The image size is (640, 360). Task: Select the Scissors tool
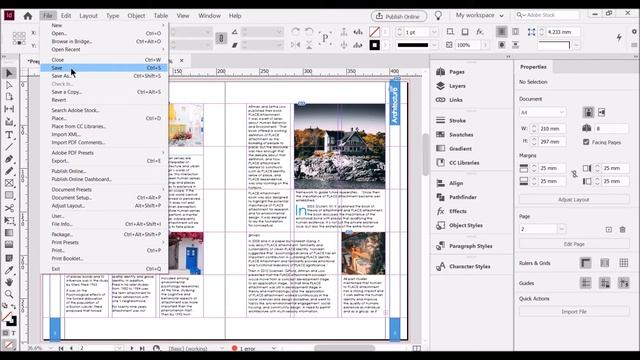pyautogui.click(x=9, y=208)
